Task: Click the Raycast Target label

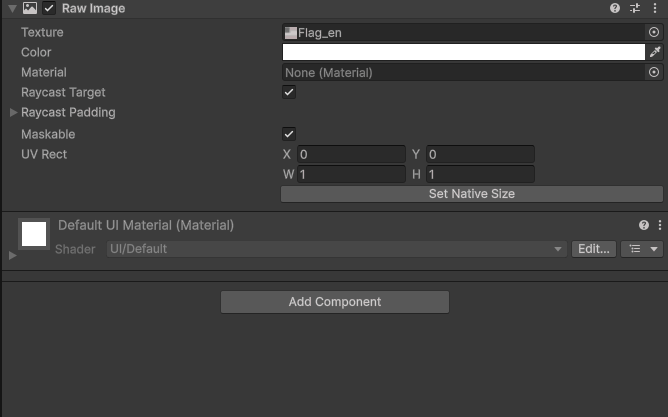Action: [x=63, y=92]
